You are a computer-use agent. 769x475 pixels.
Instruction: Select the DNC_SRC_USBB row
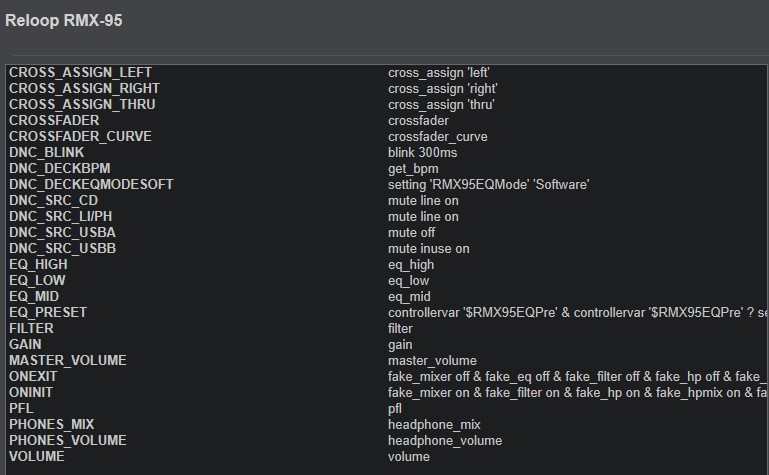[62, 248]
